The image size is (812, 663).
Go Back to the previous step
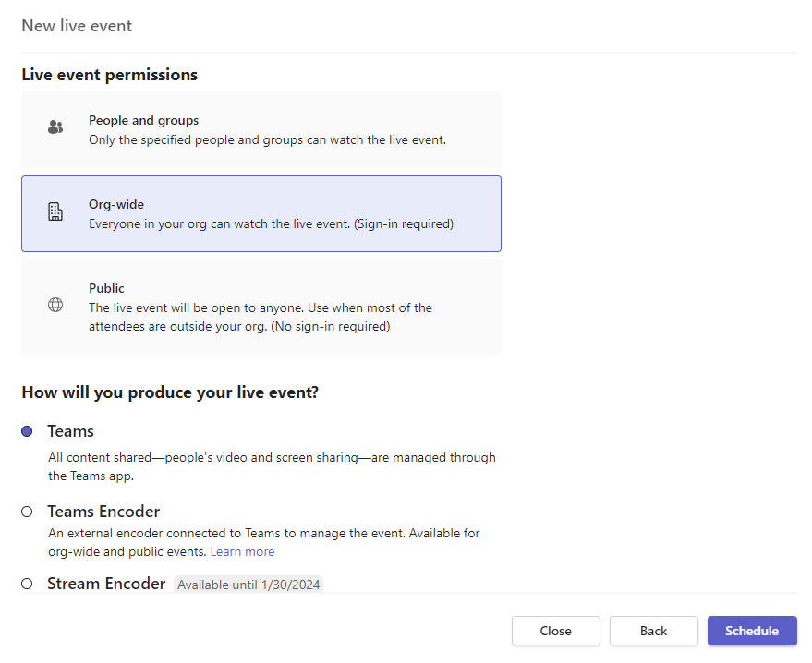pyautogui.click(x=653, y=631)
